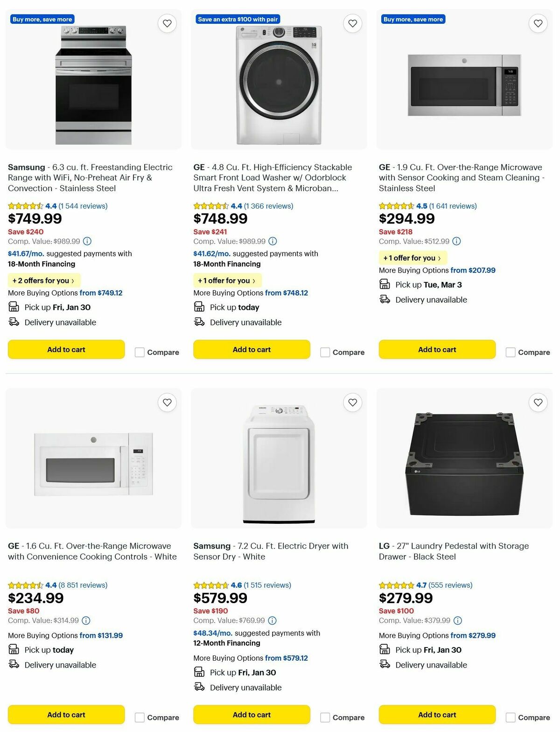The image size is (560, 732).
Task: Click 'Save an extra $100 with pair' badge
Action: [237, 19]
